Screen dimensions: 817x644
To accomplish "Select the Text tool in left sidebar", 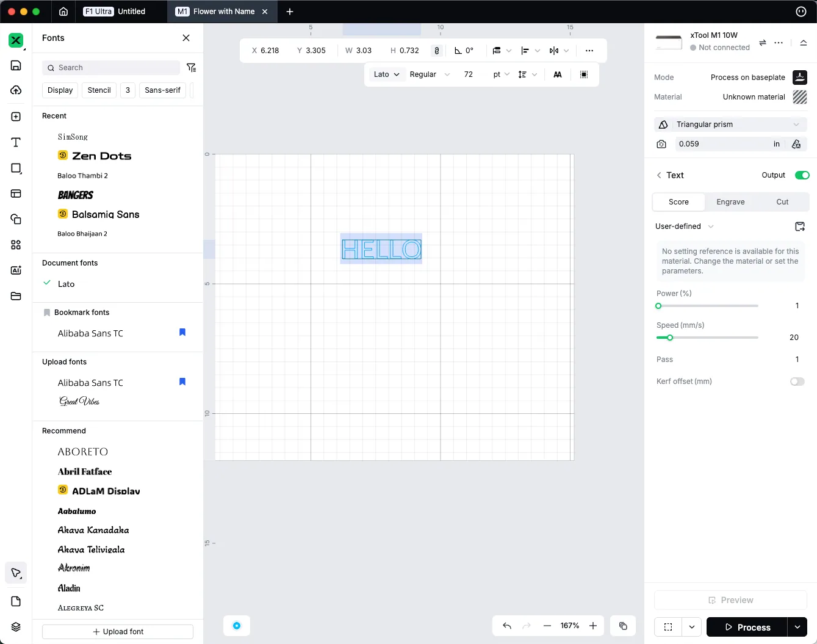I will click(x=16, y=142).
